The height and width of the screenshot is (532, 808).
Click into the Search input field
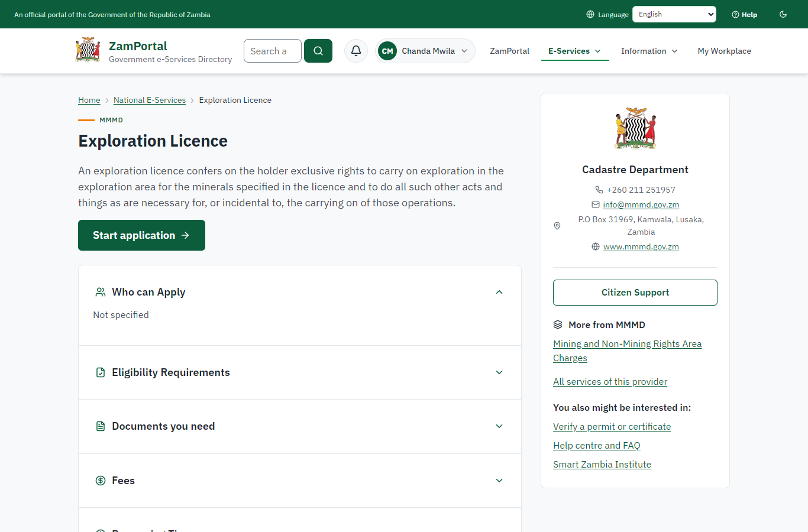click(273, 51)
